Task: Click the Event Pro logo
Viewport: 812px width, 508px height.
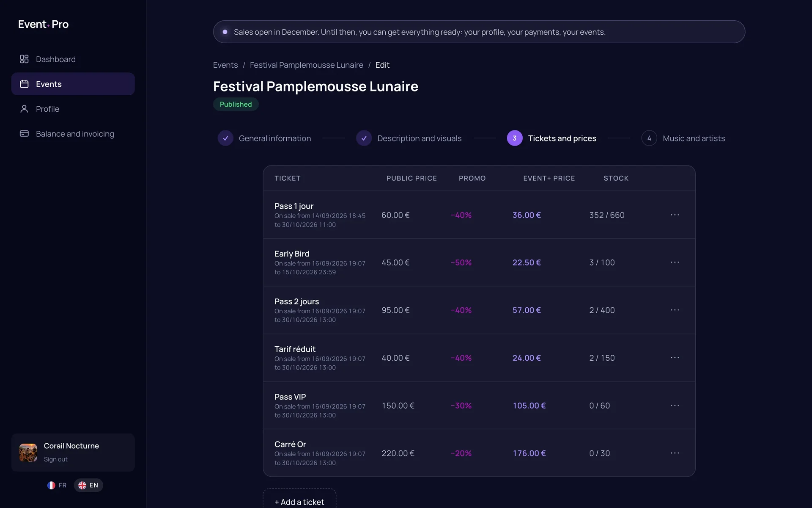Action: 43,24
